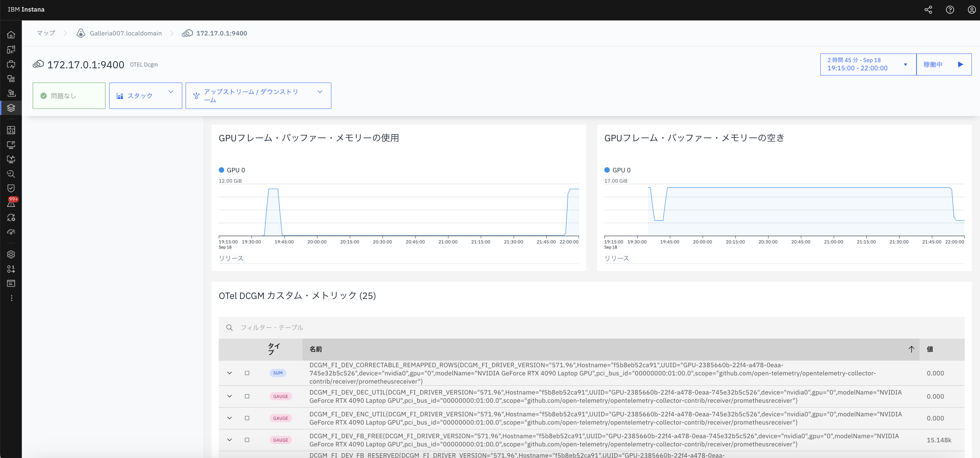Tick the checkbox on the DCGM_FI_DEV_FB_FREE row
The height and width of the screenshot is (458, 980).
tap(247, 440)
